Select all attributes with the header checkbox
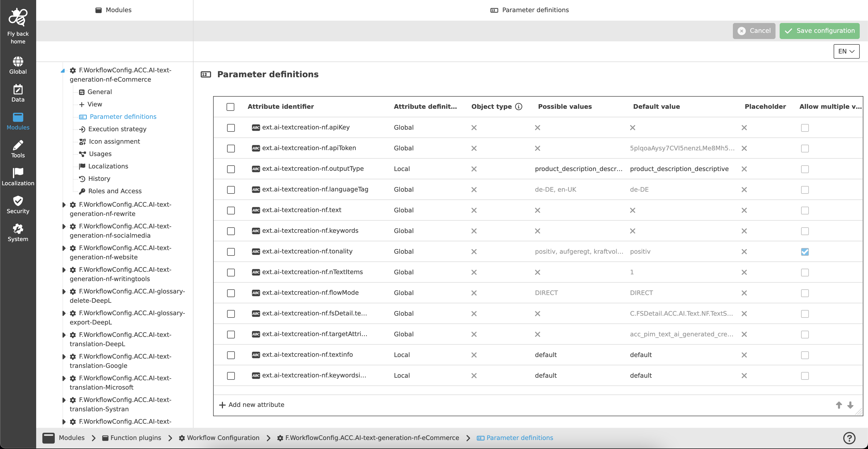868x449 pixels. click(x=230, y=107)
